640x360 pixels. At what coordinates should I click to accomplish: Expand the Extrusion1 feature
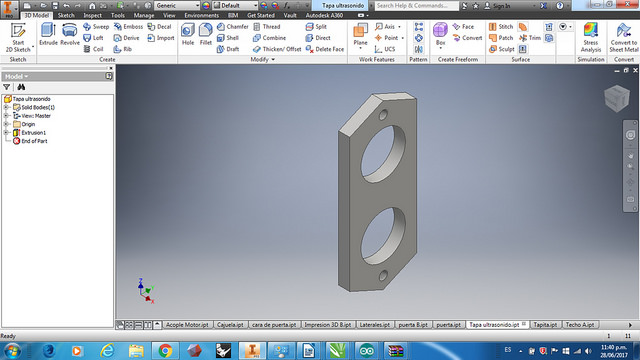point(6,133)
